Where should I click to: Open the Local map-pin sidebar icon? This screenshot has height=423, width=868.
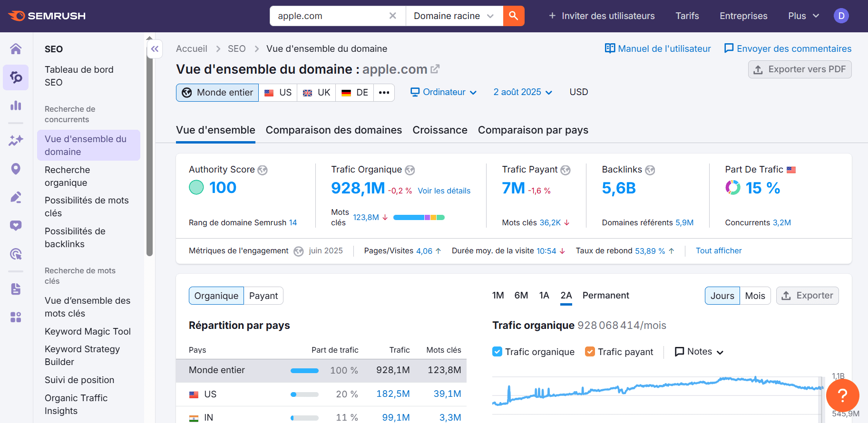[x=16, y=169]
